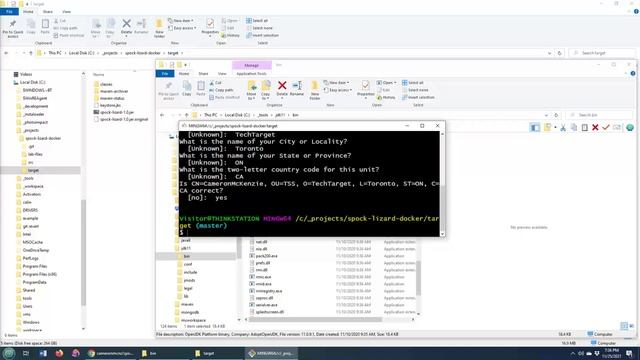This screenshot has height=360, width=640.
Task: Click Paste icon in target window ribbon
Action: pyautogui.click(x=45, y=26)
